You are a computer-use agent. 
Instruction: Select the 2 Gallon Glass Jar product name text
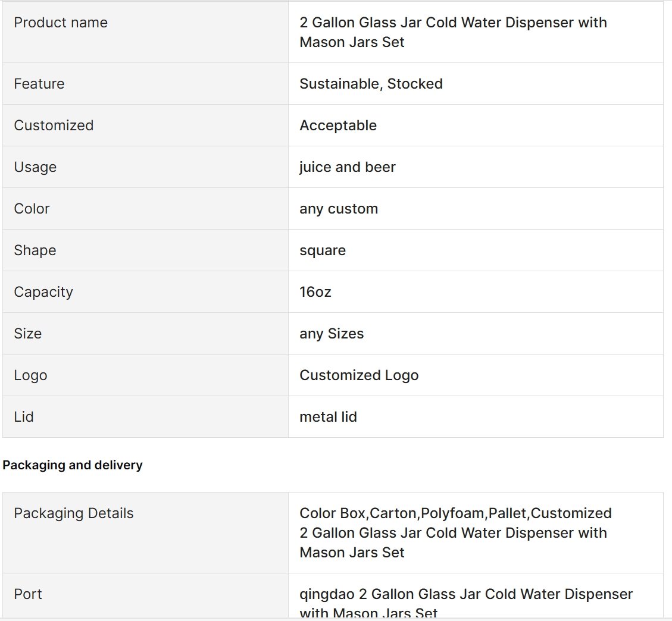tap(453, 32)
